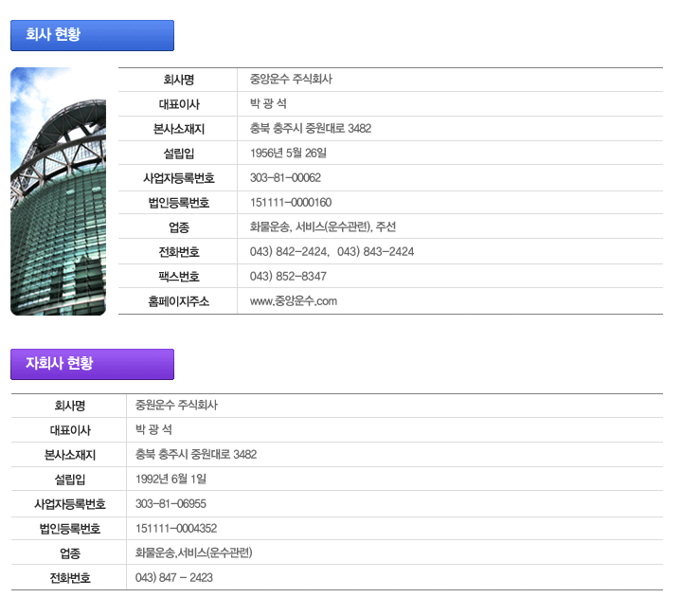Click the 회사 현황 blue header banner
This screenshot has width=682, height=616.
point(92,35)
